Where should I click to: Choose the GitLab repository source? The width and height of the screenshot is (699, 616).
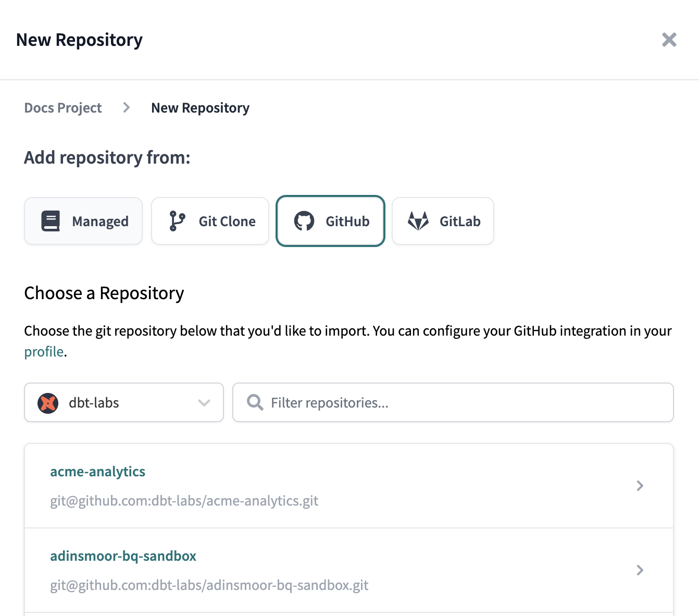pyautogui.click(x=443, y=221)
